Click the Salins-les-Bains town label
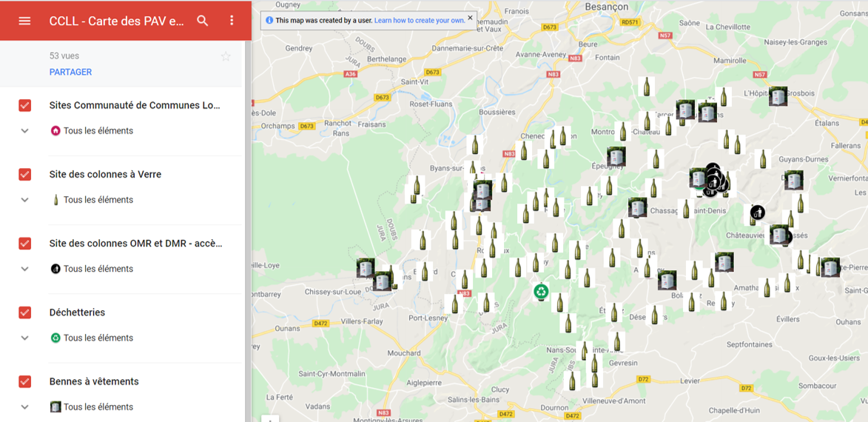 473,400
